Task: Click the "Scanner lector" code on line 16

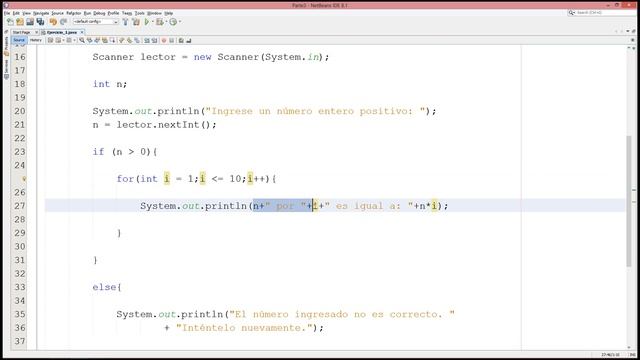Action: click(134, 57)
